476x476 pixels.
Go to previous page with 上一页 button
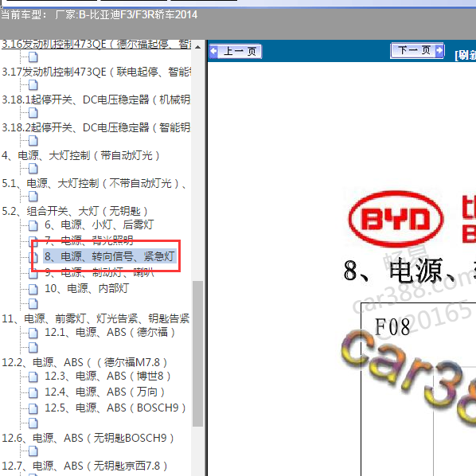point(236,51)
